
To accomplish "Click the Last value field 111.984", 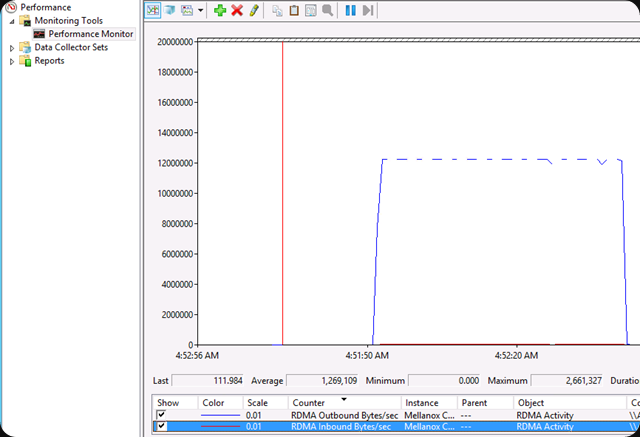I will coord(207,381).
